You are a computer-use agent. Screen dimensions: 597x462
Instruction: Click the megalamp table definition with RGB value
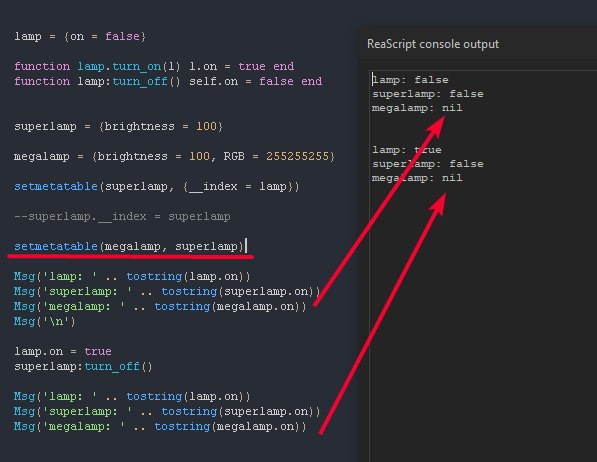(174, 157)
